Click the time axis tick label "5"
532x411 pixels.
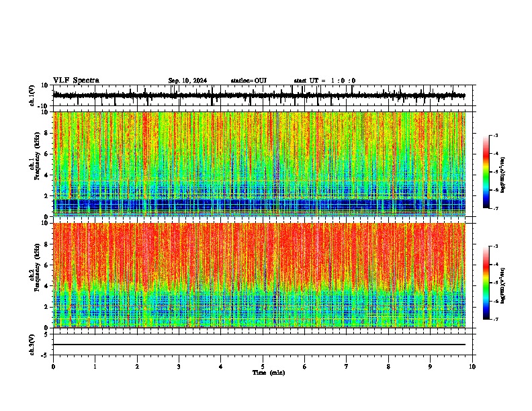(263, 367)
